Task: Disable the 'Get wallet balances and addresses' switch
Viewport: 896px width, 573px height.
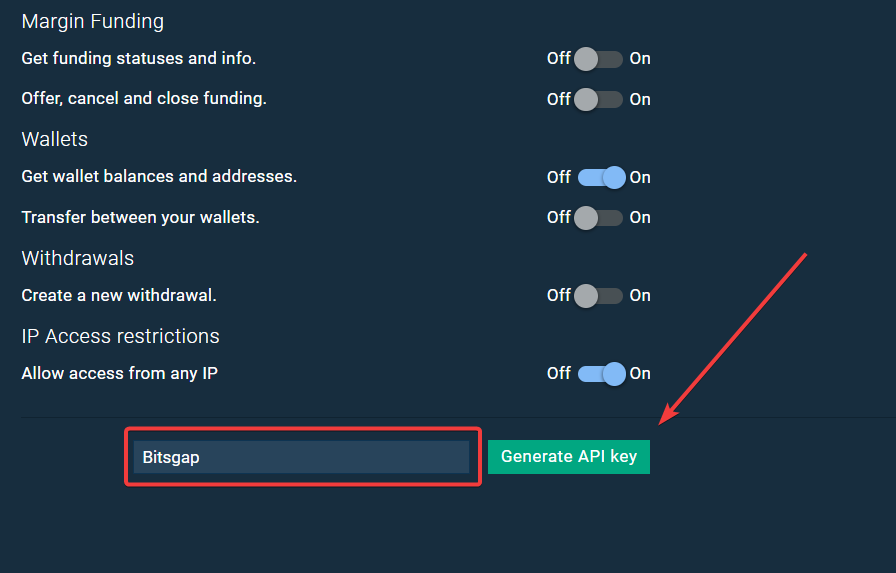Action: [x=601, y=177]
